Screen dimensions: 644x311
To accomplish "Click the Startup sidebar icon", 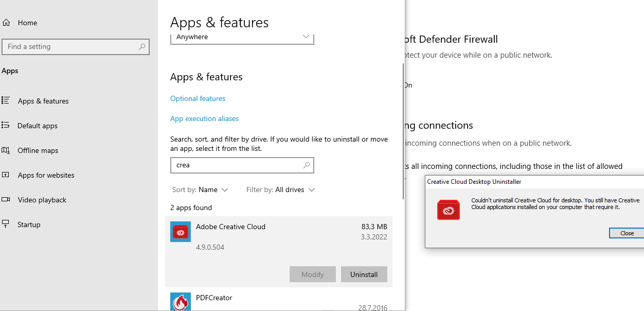I will tap(6, 224).
